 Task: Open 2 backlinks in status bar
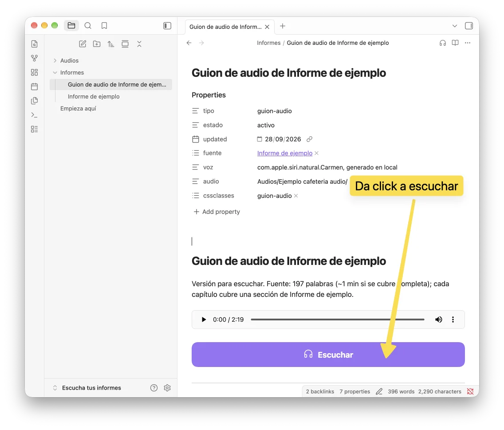(320, 391)
